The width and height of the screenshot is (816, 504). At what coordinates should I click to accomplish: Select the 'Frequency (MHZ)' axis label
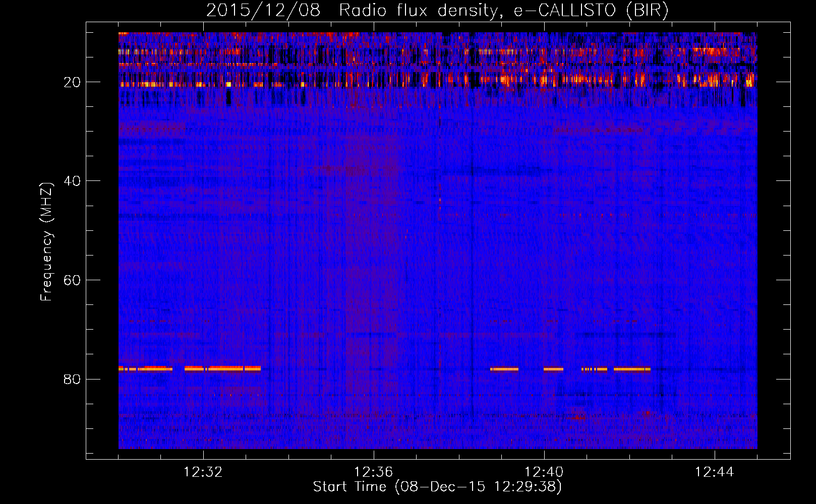[46, 242]
